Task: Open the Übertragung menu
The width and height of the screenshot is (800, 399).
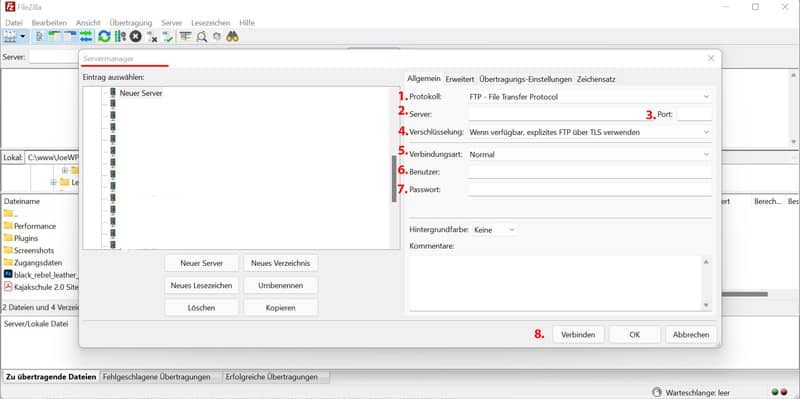Action: [131, 23]
